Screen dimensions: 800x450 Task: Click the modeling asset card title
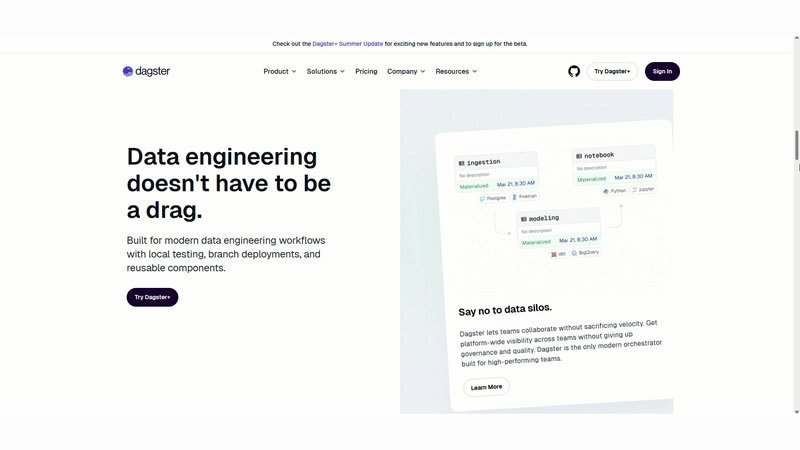(544, 218)
